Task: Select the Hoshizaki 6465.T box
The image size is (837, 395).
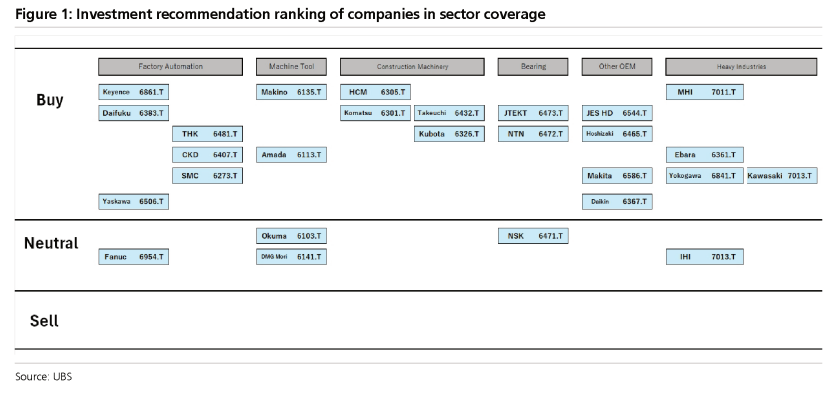Action: coord(617,134)
